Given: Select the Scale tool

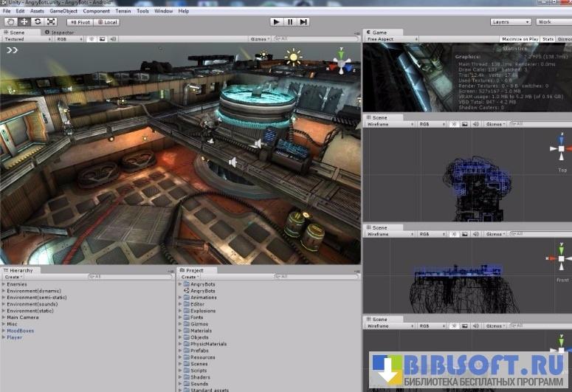Looking at the screenshot, I should [x=51, y=22].
